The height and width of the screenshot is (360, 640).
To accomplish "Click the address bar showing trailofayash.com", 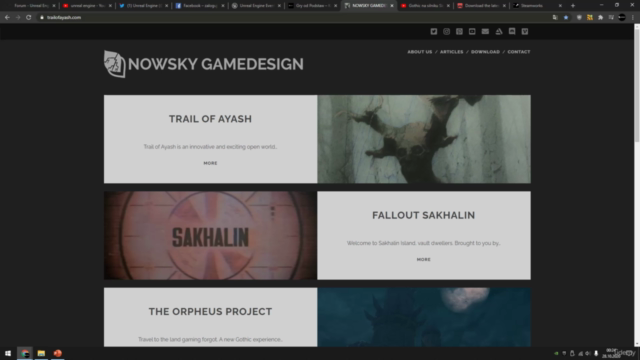I will click(286, 18).
